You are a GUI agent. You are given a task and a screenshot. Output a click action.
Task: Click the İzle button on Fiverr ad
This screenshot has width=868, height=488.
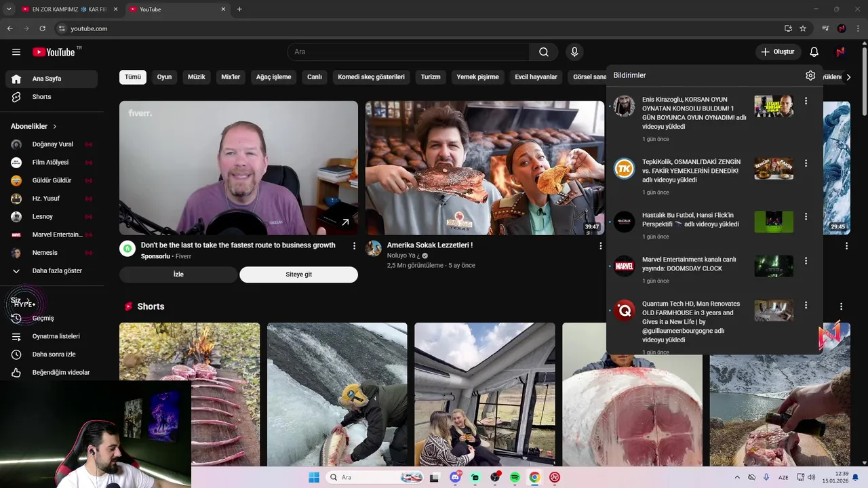click(x=178, y=274)
